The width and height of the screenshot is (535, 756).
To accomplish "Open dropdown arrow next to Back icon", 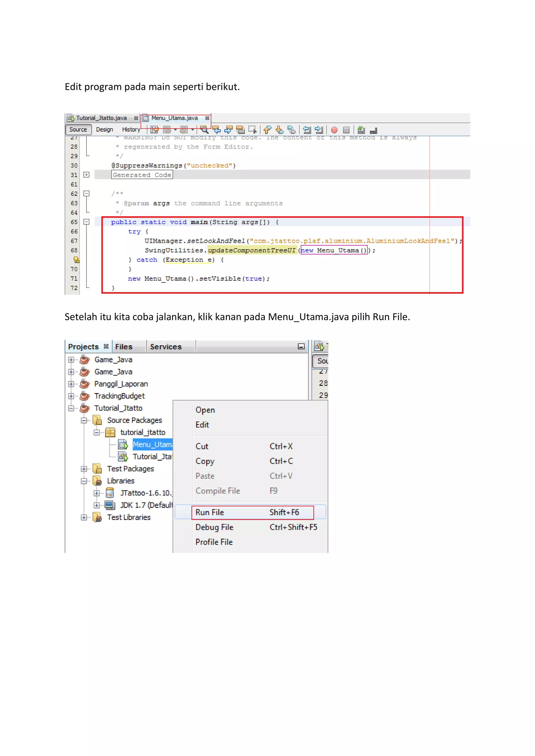I will point(175,130).
